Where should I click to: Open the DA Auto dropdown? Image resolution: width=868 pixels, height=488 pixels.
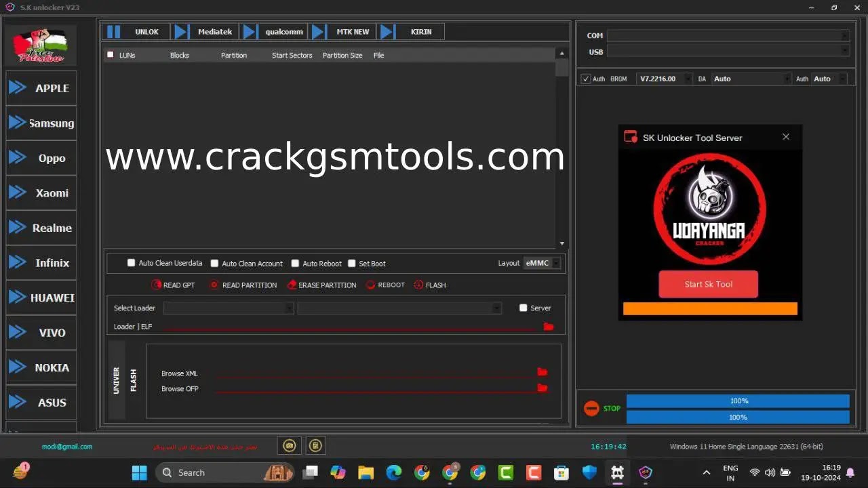pyautogui.click(x=751, y=79)
